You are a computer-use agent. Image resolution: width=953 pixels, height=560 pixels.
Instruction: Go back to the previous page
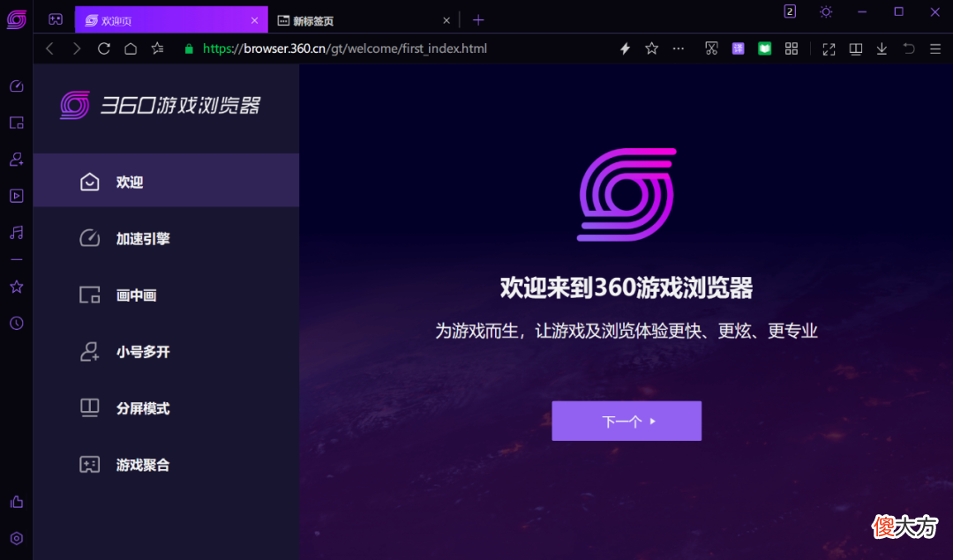pyautogui.click(x=49, y=49)
